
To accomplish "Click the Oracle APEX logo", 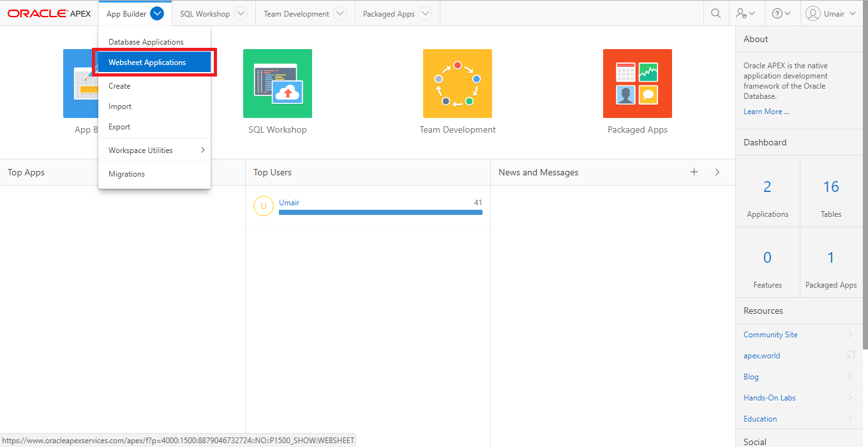I will click(x=49, y=13).
